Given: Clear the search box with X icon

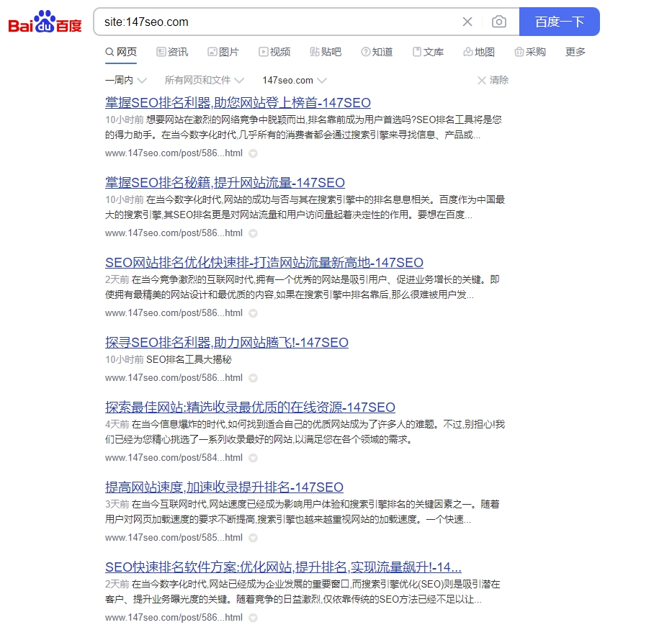Looking at the screenshot, I should point(467,22).
